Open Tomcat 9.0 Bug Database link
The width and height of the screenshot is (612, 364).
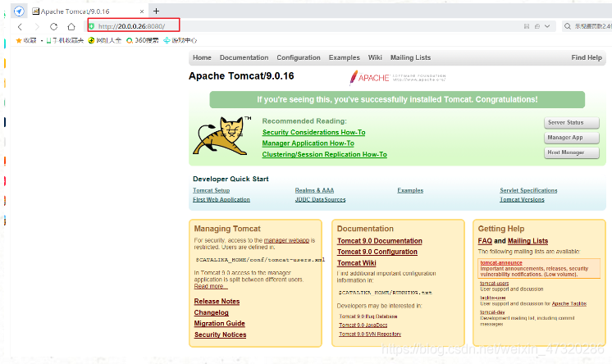(368, 316)
